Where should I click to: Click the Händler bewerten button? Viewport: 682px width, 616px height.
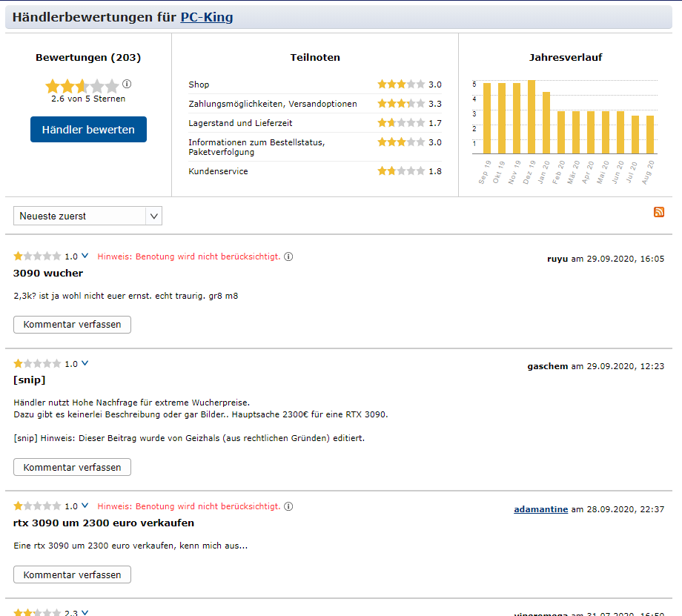click(x=88, y=129)
